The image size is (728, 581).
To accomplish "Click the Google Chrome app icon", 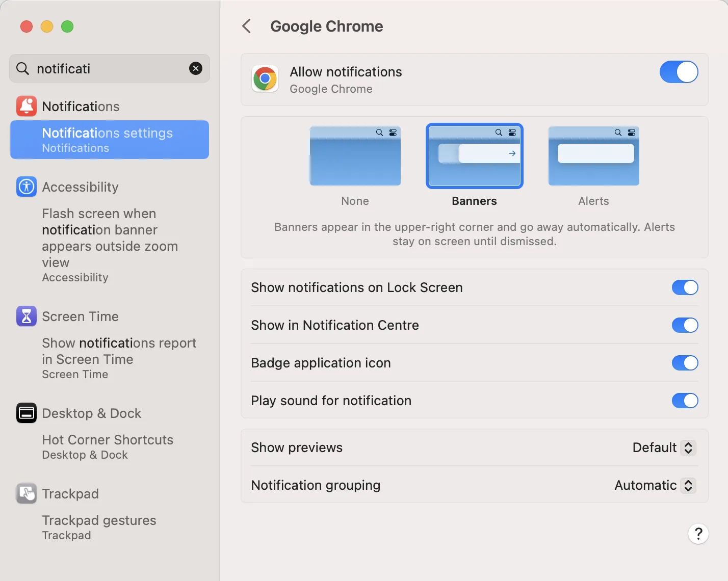I will click(265, 79).
